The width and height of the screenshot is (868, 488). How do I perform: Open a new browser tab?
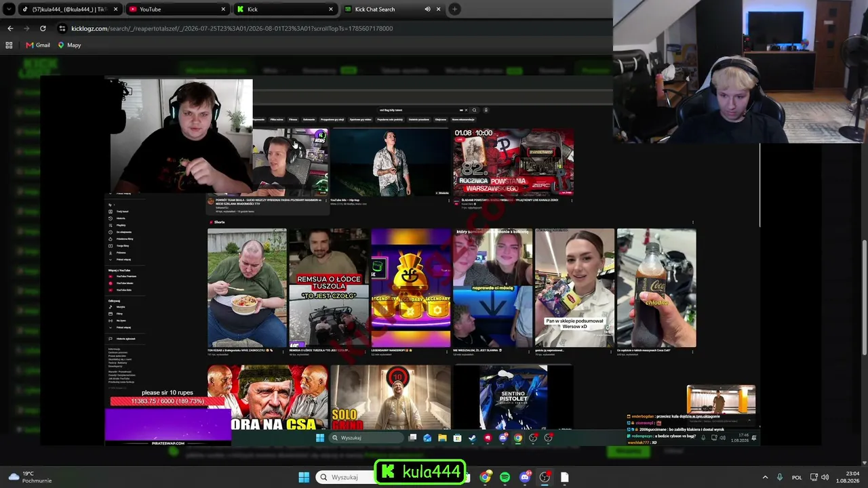[454, 9]
